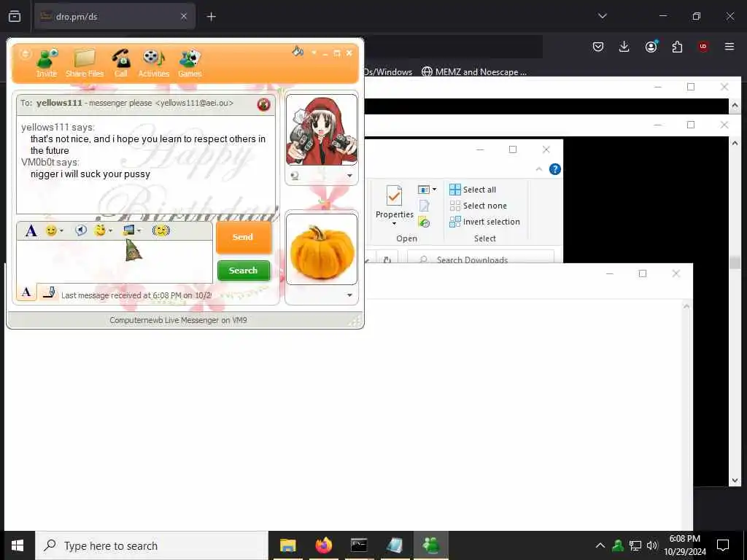The width and height of the screenshot is (747, 560).
Task: Click the History icon in Explorer Open group
Action: [x=424, y=222]
